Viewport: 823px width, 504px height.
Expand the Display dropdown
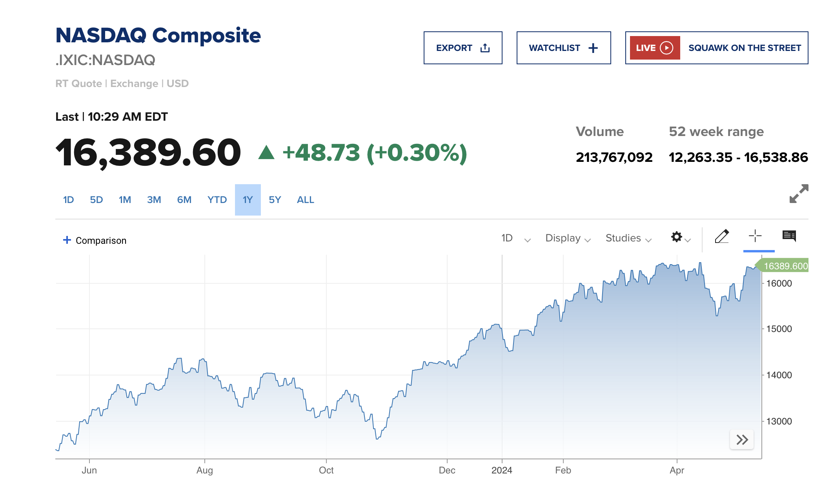568,238
